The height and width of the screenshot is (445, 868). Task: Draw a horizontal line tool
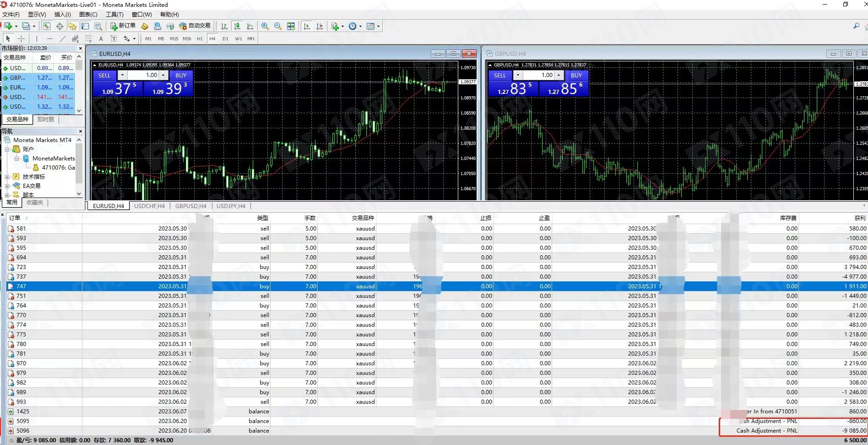(x=49, y=38)
